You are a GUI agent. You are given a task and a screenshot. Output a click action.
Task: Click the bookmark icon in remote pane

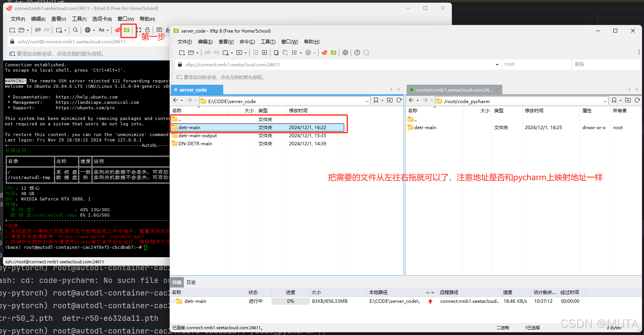pyautogui.click(x=614, y=100)
